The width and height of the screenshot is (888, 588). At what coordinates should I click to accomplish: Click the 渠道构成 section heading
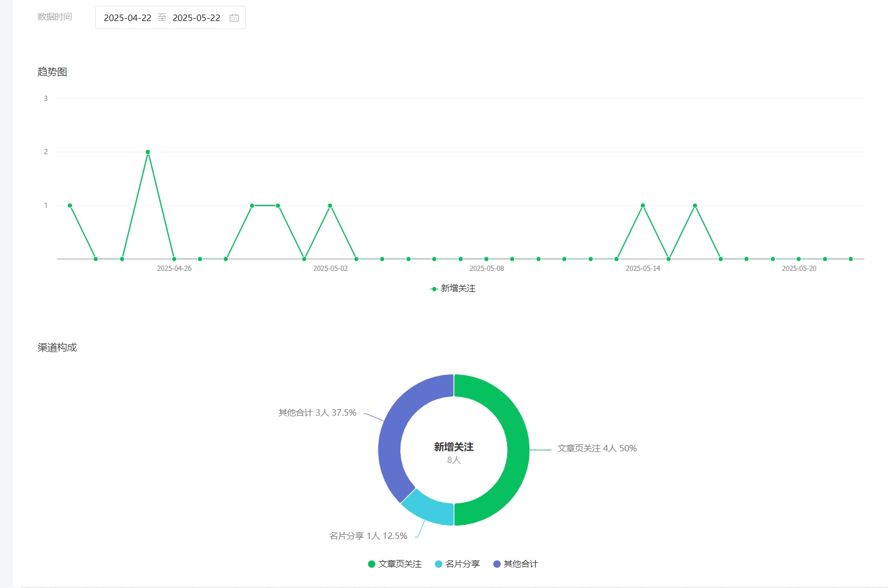click(x=57, y=347)
